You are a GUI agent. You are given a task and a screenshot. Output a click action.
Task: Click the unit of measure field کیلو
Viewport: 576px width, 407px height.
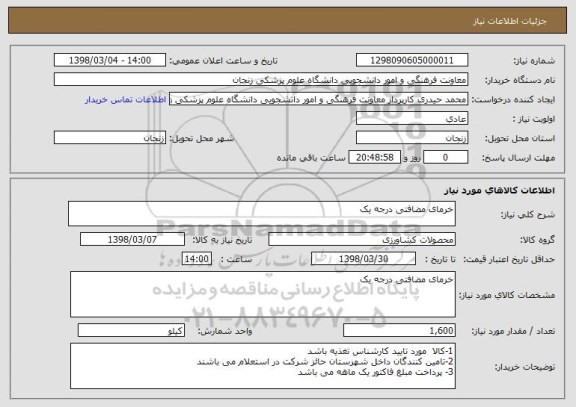131,331
